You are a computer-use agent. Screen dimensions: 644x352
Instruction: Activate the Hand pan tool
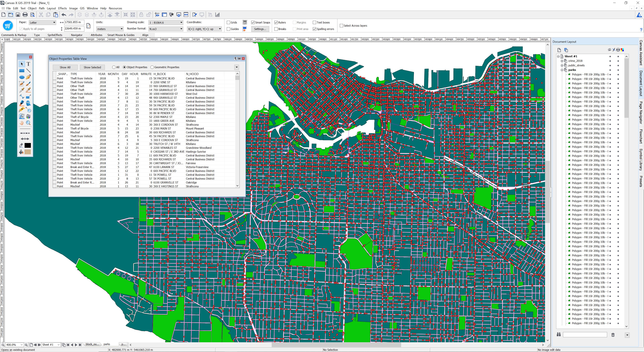[22, 123]
